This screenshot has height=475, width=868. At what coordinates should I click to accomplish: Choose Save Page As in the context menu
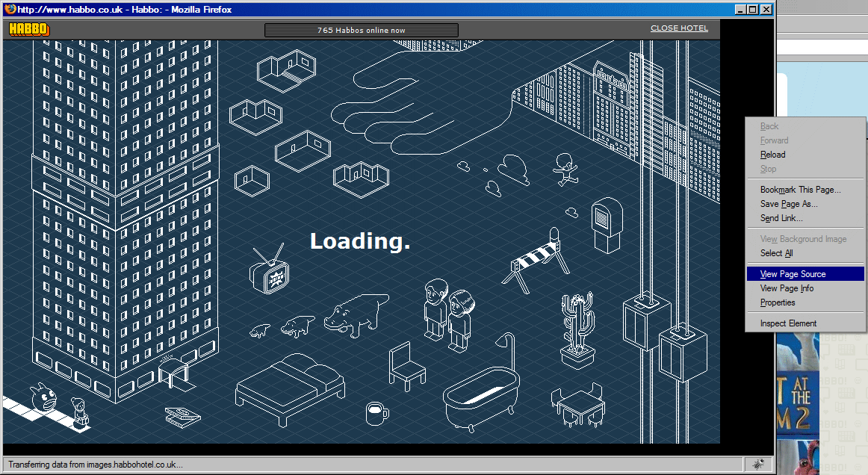pos(805,205)
